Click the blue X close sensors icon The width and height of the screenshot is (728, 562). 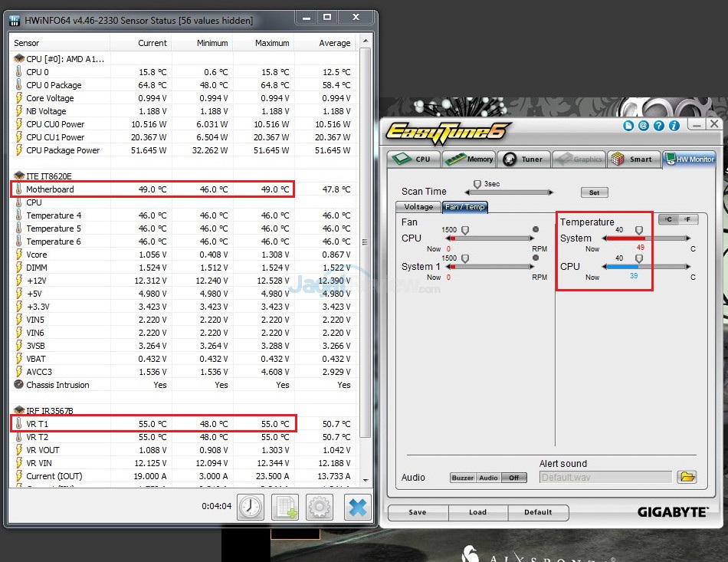coord(356,507)
